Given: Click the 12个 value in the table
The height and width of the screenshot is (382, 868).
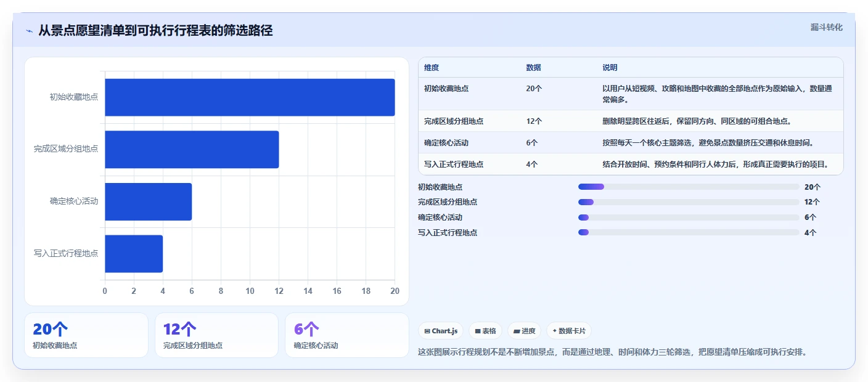Looking at the screenshot, I should click(534, 121).
